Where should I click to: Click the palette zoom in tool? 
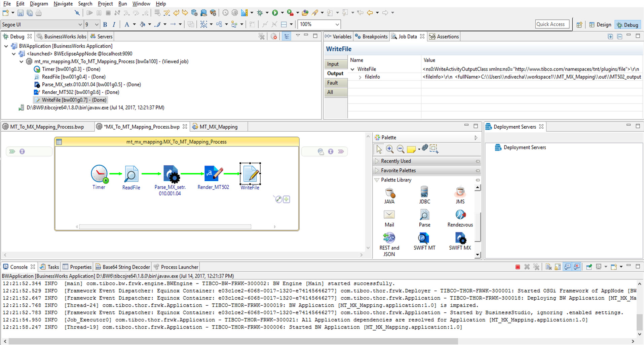point(390,149)
